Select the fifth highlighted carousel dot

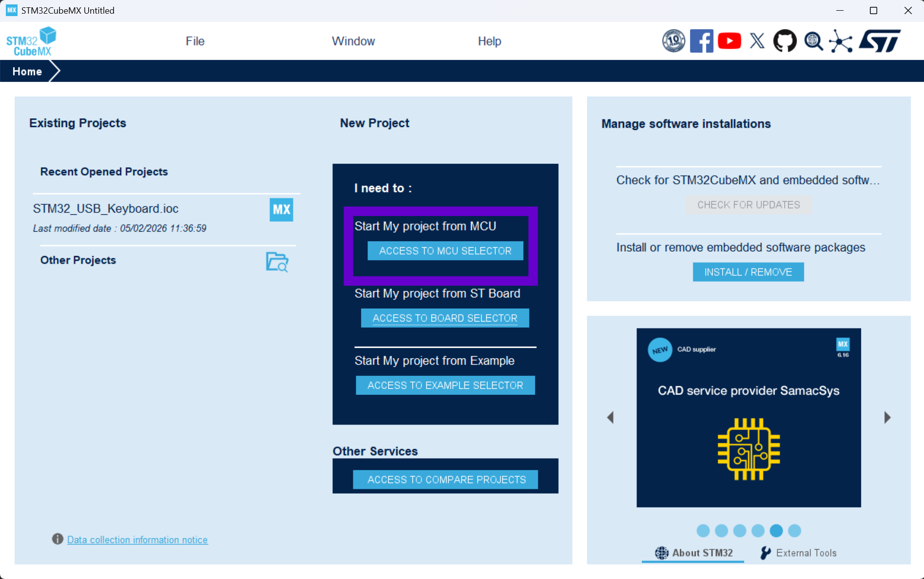[776, 530]
